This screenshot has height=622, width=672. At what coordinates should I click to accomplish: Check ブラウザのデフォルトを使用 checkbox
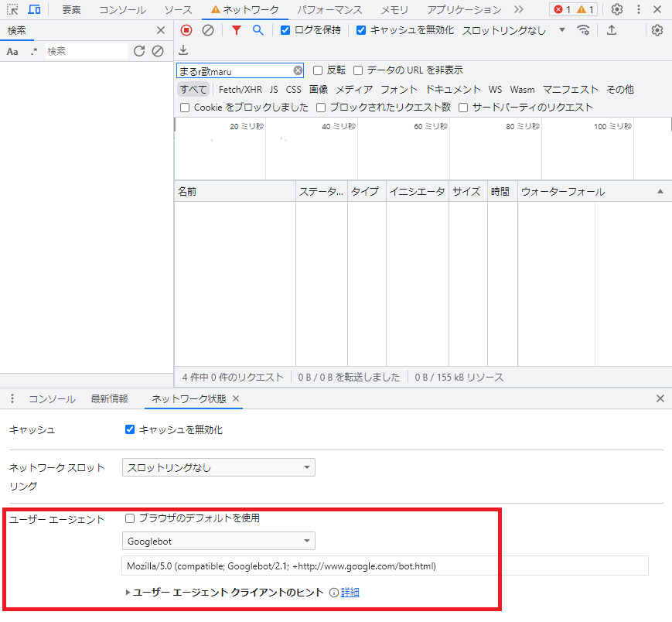[x=130, y=518]
